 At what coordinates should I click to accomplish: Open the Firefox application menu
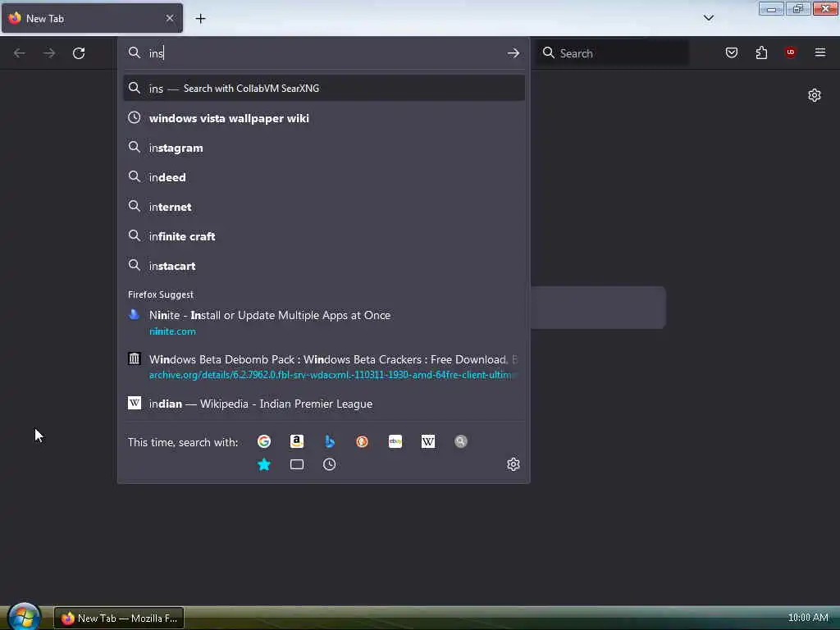pos(820,52)
